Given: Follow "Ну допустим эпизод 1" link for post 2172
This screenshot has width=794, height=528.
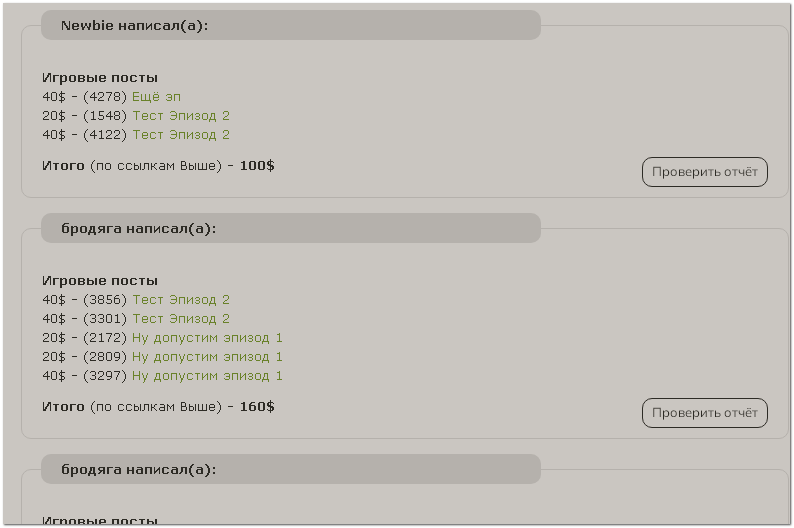Looking at the screenshot, I should click(207, 338).
